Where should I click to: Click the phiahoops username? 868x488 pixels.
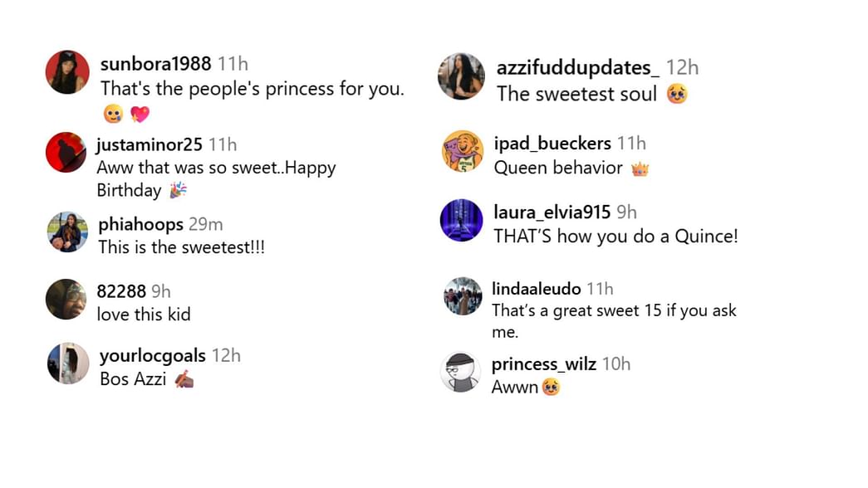[140, 225]
